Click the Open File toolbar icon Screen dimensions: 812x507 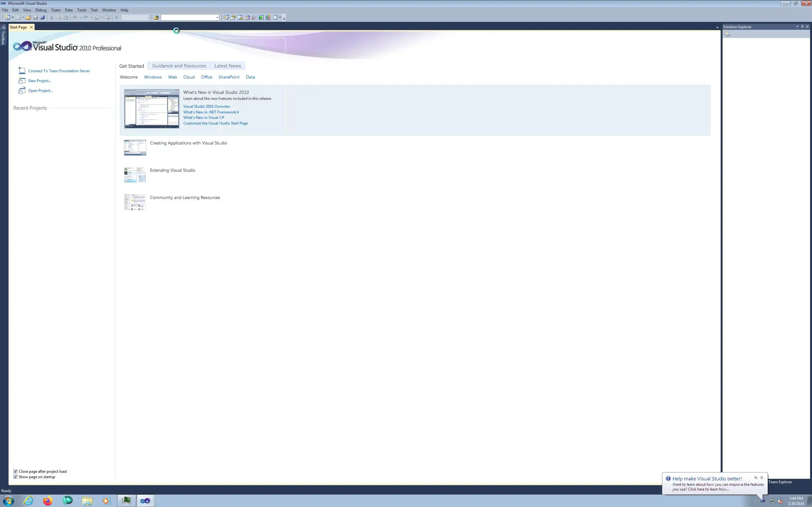(29, 17)
